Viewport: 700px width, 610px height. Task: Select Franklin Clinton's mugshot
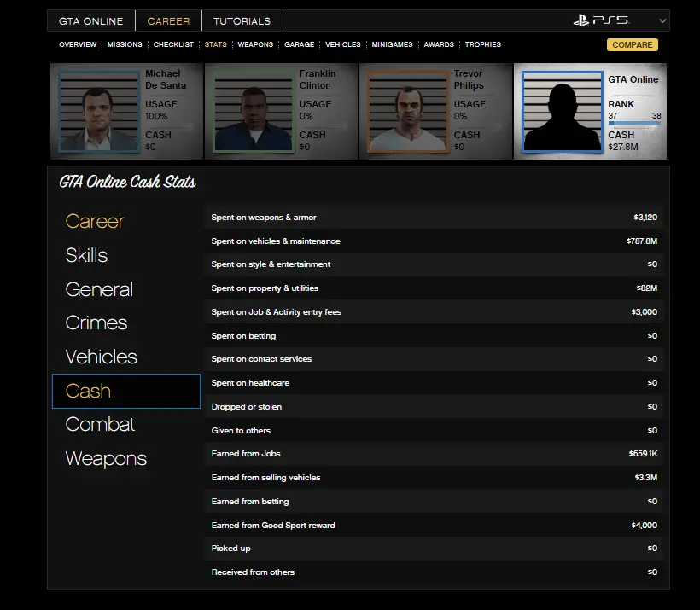point(253,111)
